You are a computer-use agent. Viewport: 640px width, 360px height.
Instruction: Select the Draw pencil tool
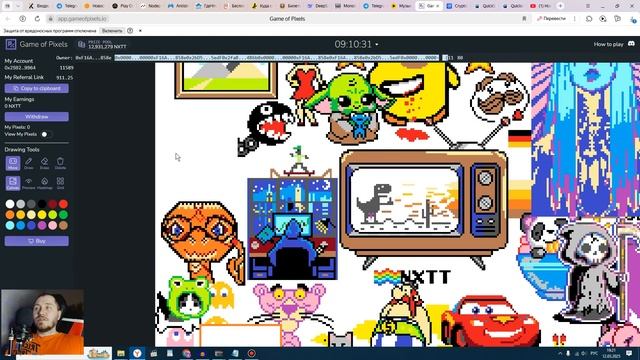tap(29, 163)
